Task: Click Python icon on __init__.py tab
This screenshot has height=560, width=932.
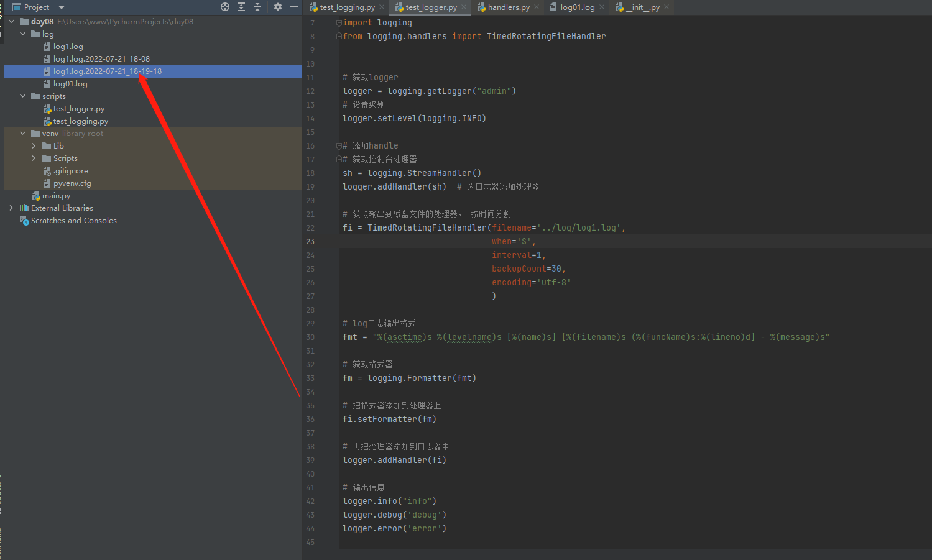Action: (x=619, y=7)
